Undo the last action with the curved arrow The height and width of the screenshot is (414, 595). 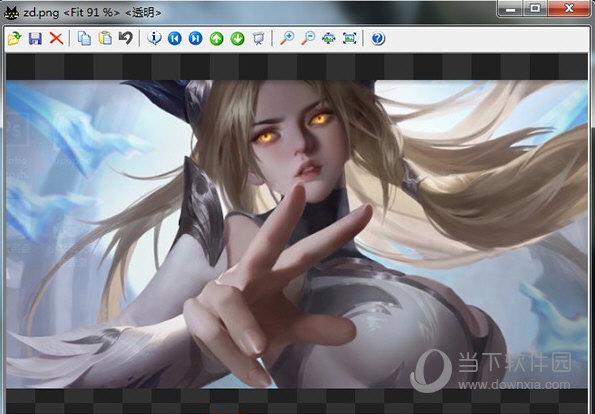[x=126, y=38]
